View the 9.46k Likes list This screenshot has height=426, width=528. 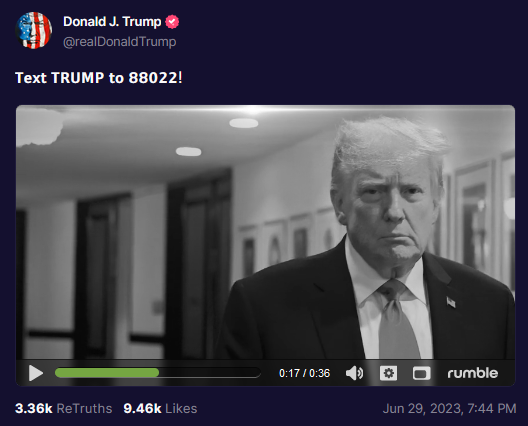click(160, 408)
